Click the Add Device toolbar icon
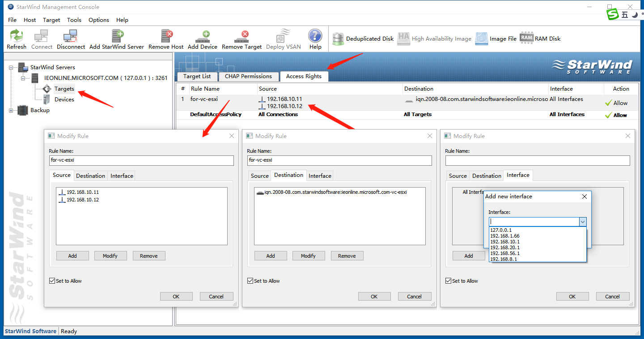The width and height of the screenshot is (644, 339). point(203,36)
